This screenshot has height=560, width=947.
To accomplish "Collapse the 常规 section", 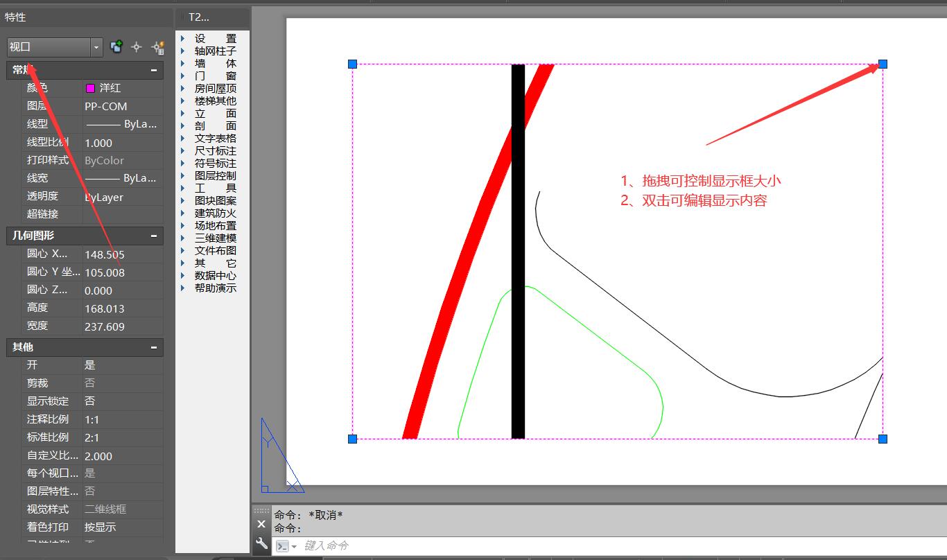I will [x=154, y=70].
